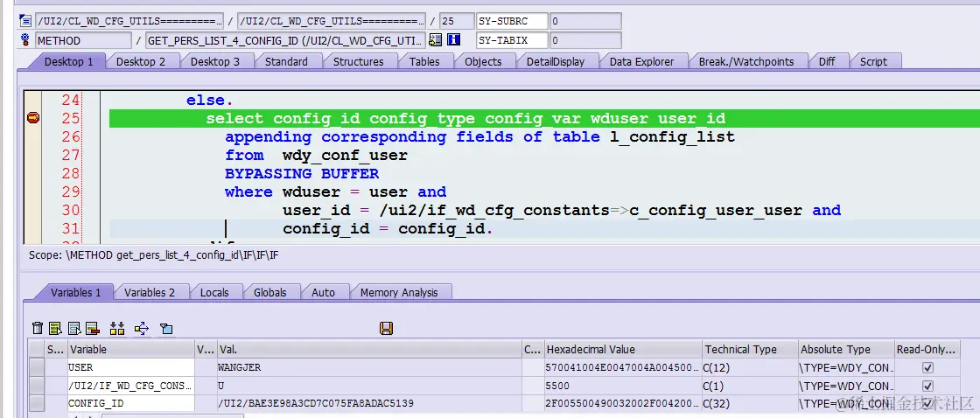Viewport: 980px width, 418px height.
Task: Click the highlighted select statement on line 25
Action: (x=465, y=118)
